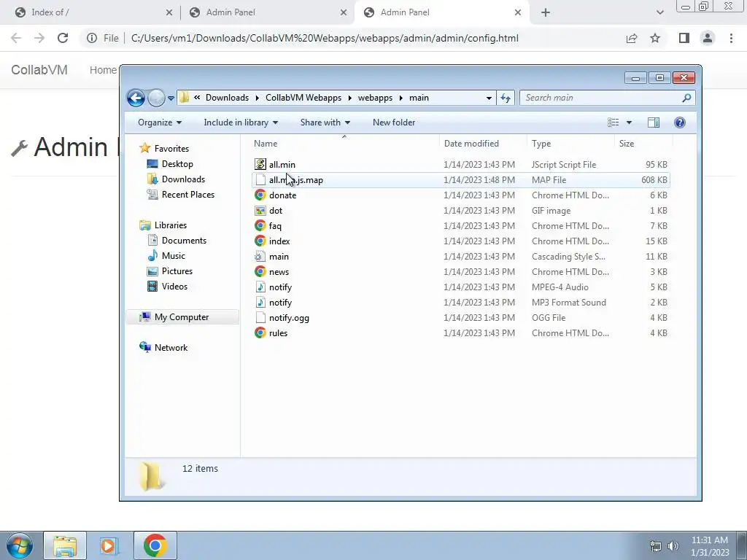Viewport: 747px width, 560px height.
Task: Select the donate HTML file icon
Action: pyautogui.click(x=260, y=195)
